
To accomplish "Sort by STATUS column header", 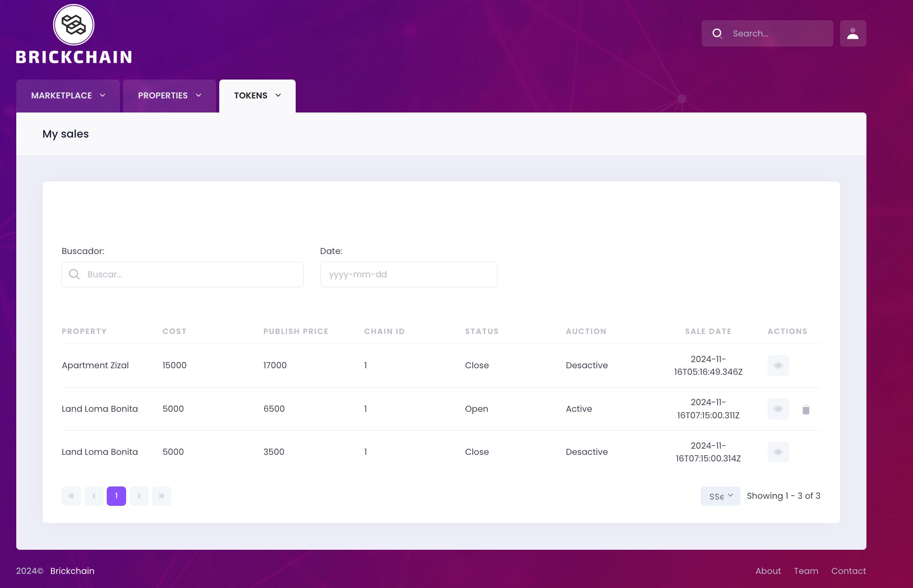I will (x=482, y=331).
